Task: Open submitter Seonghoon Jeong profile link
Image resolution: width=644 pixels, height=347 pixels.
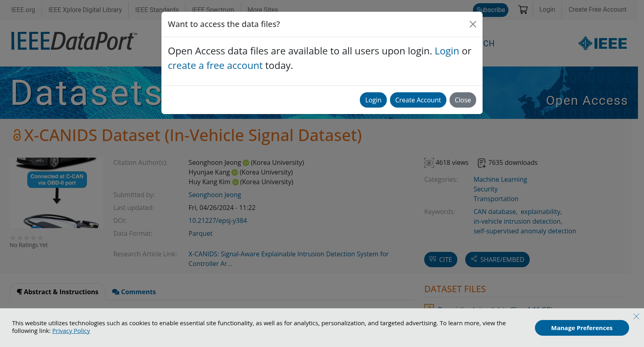Action: coord(215,195)
